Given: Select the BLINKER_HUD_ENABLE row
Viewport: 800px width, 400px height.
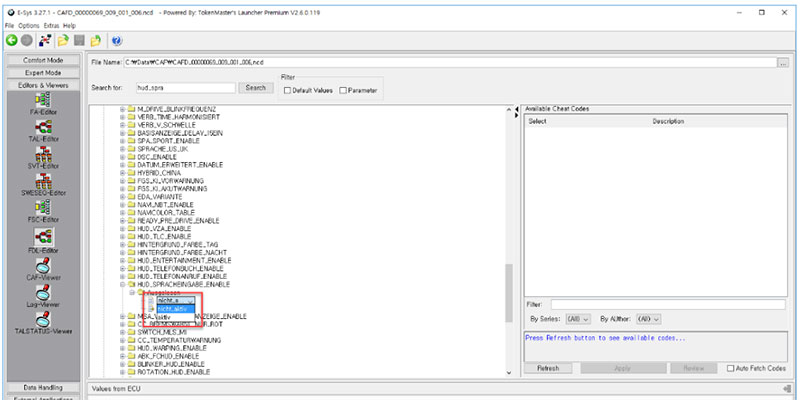Looking at the screenshot, I should (170, 364).
